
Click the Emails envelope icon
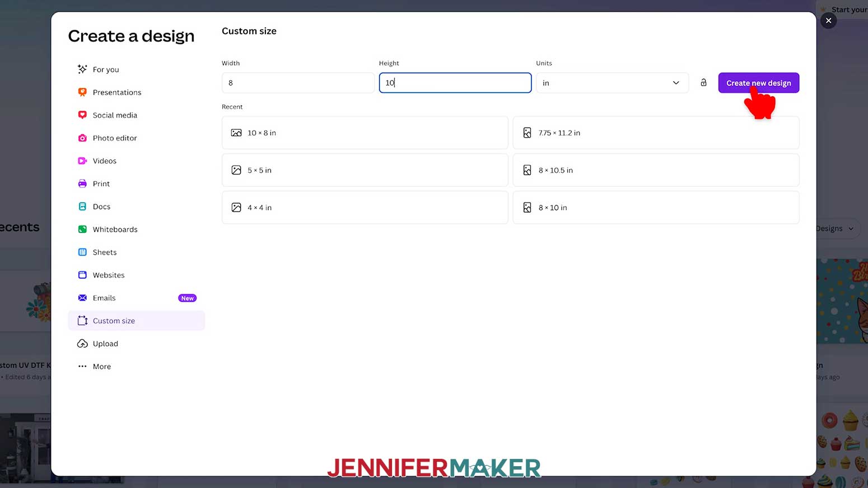tap(82, 298)
